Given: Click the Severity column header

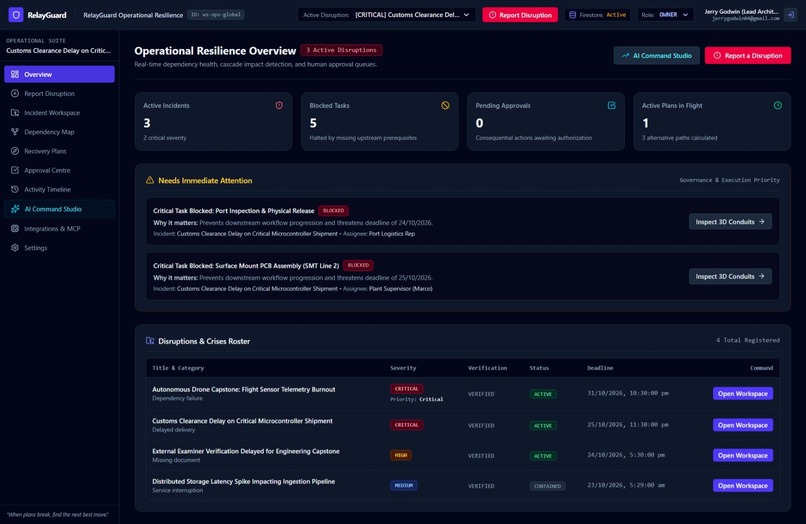Looking at the screenshot, I should (403, 368).
